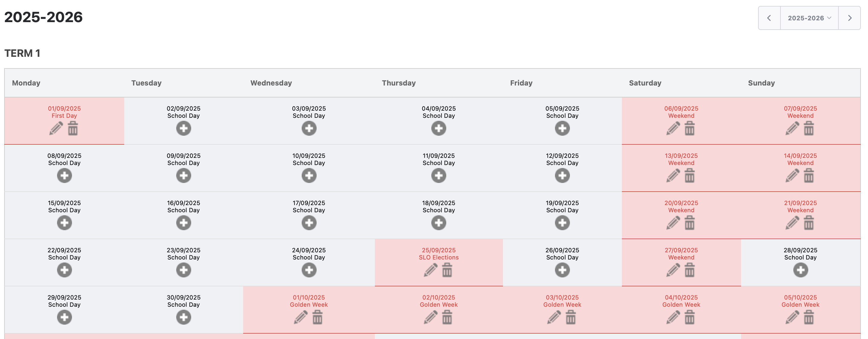Edit the Weekend entry on 27/09/2025
868x339 pixels.
coord(673,270)
